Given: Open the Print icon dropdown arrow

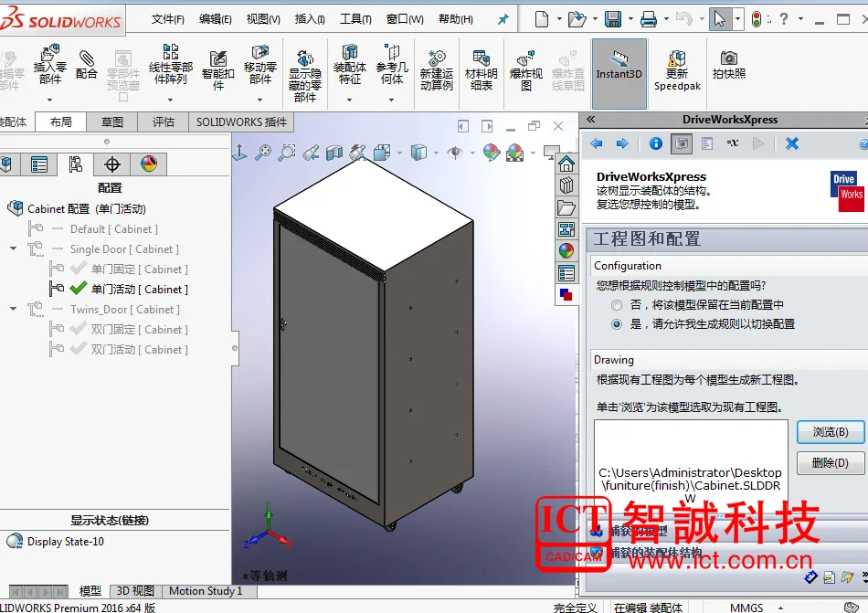Looking at the screenshot, I should (x=666, y=19).
